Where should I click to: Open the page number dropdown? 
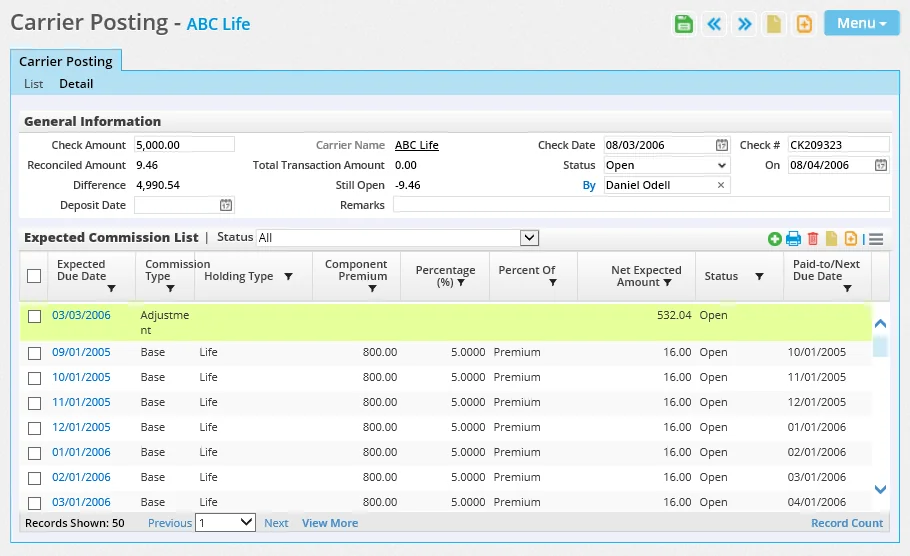coord(225,522)
